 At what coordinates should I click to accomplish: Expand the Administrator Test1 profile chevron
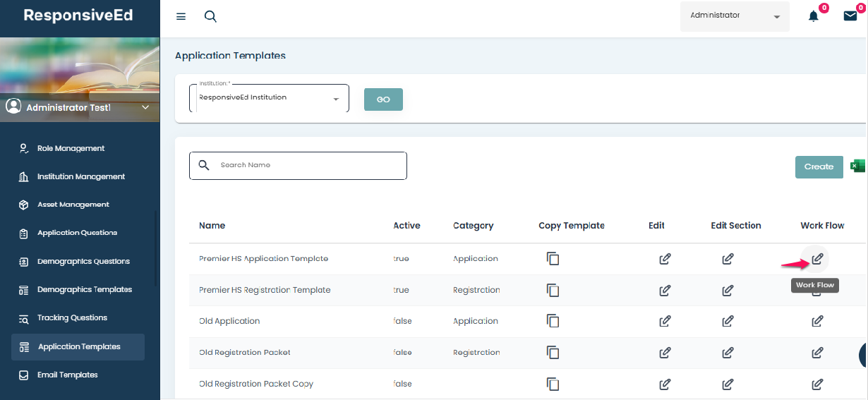point(146,107)
